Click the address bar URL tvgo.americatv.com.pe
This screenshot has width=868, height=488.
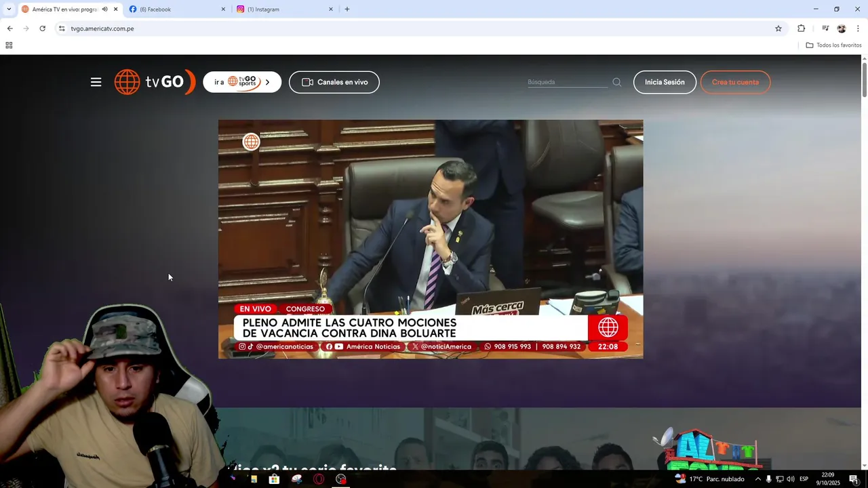point(102,28)
